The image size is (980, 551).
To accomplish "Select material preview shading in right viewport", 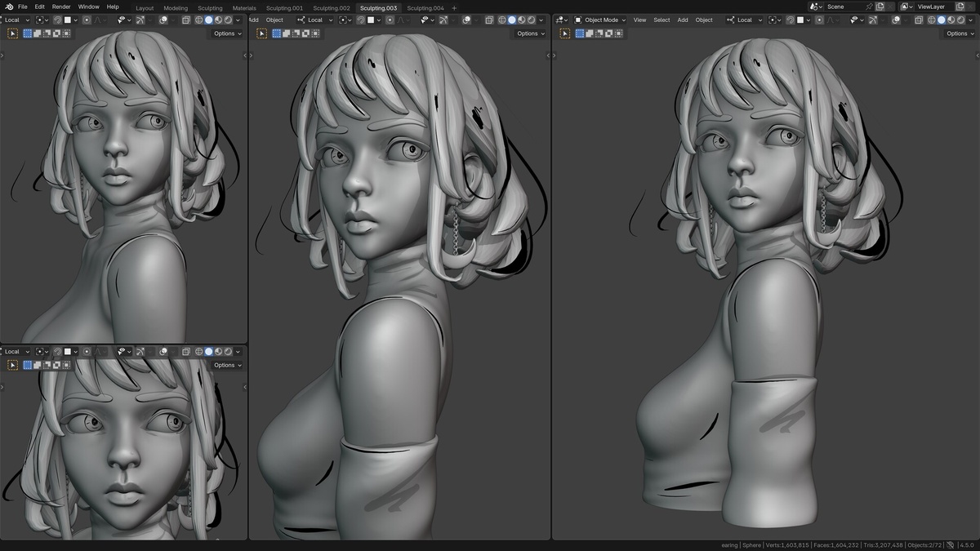I will coord(951,20).
